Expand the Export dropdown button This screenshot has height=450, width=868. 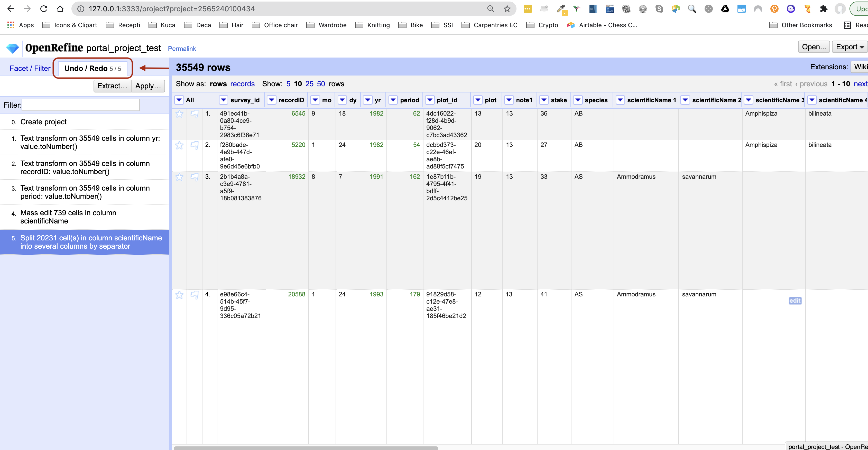coord(849,47)
